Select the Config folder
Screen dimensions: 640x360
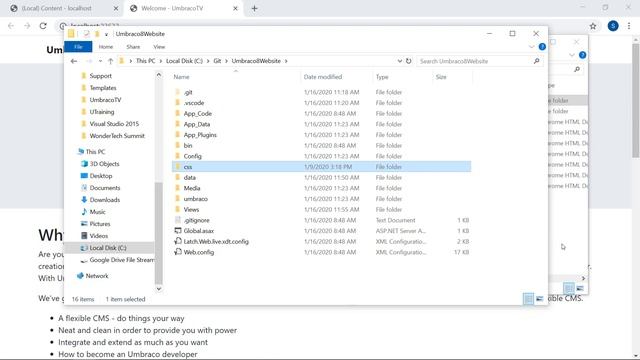point(192,156)
